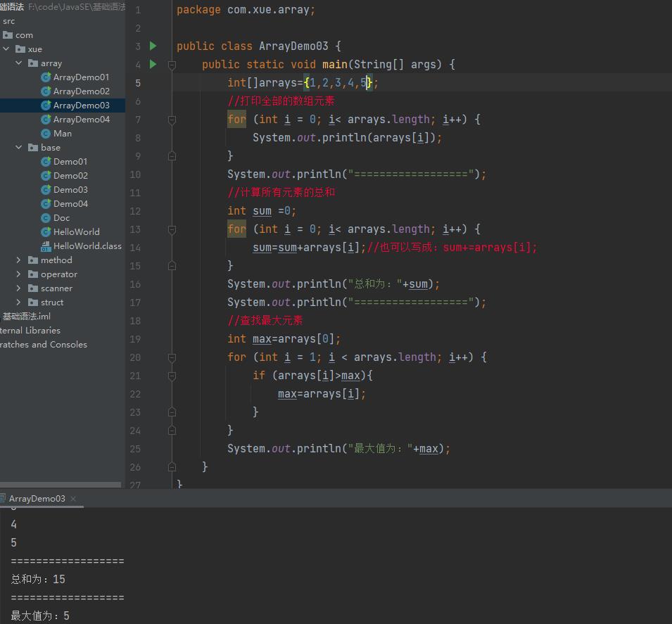Open Demo04 class icon
Viewport: 672px width, 624px height.
(46, 204)
